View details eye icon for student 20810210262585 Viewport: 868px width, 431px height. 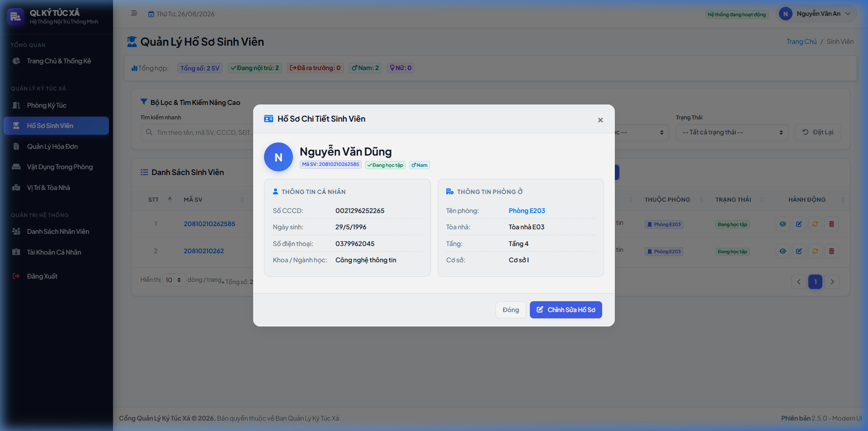(783, 224)
